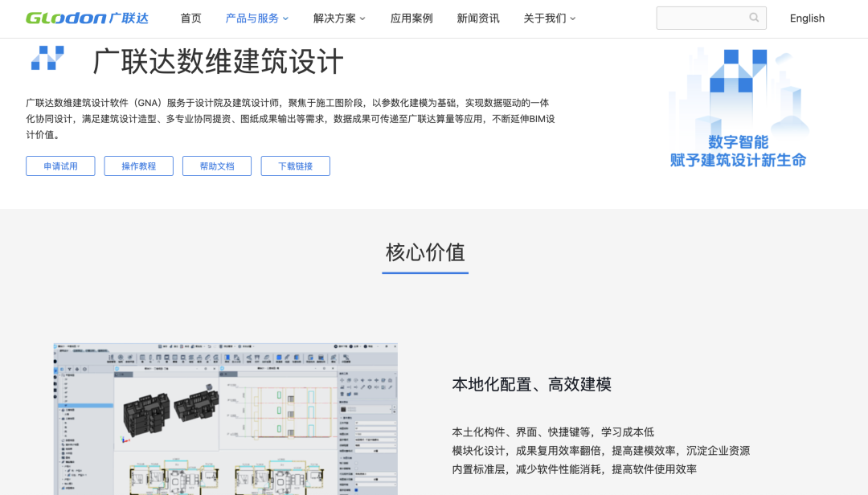Click the 申请试用 button

[x=60, y=166]
